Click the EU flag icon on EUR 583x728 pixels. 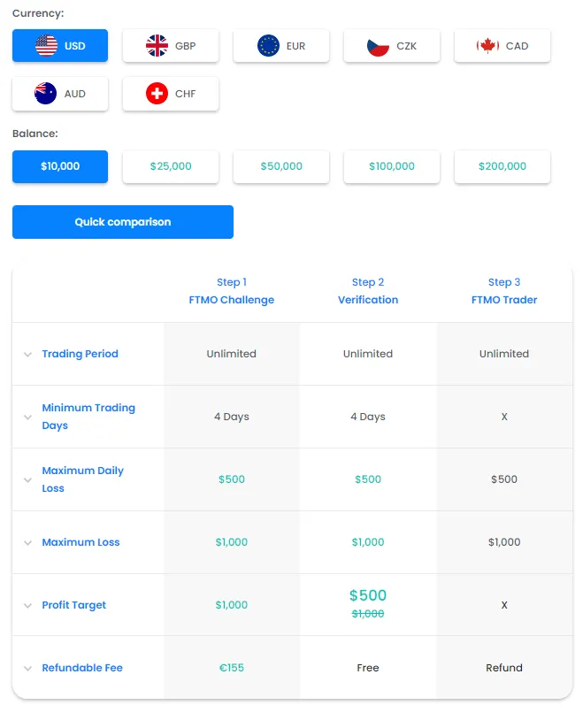coord(268,45)
